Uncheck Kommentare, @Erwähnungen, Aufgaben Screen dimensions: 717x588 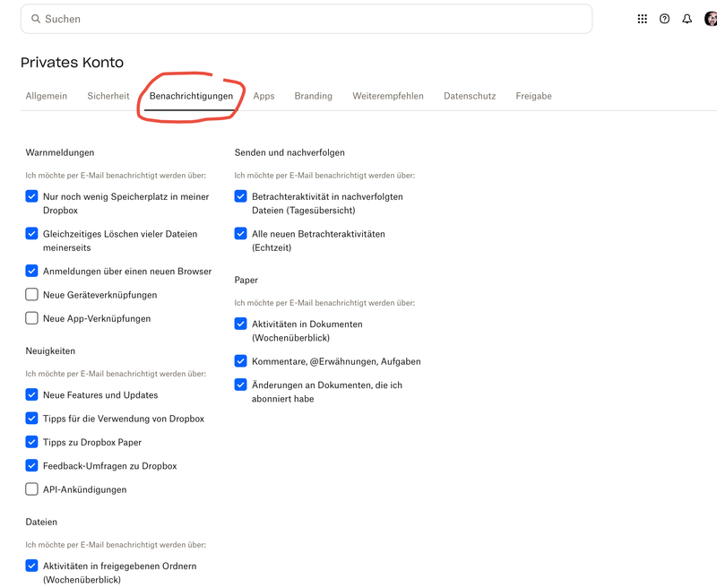(x=240, y=361)
